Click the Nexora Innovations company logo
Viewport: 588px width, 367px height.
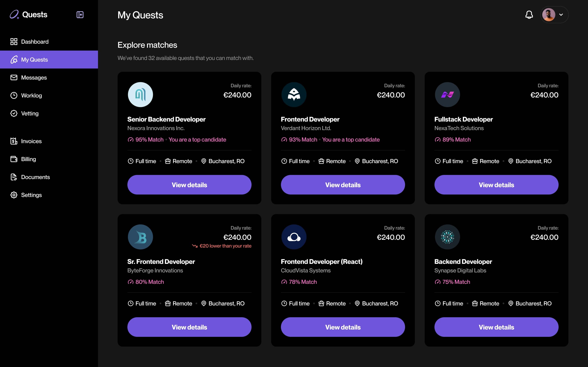click(x=140, y=95)
